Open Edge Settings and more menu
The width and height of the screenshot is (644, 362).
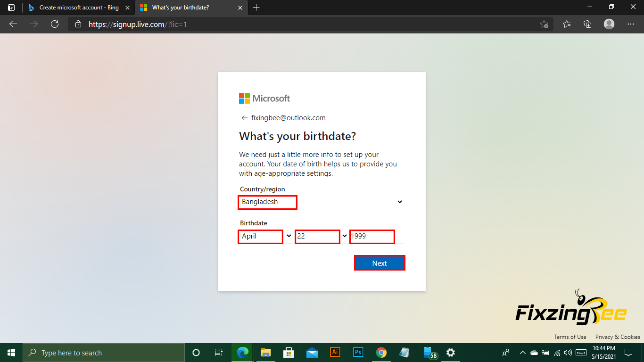631,24
